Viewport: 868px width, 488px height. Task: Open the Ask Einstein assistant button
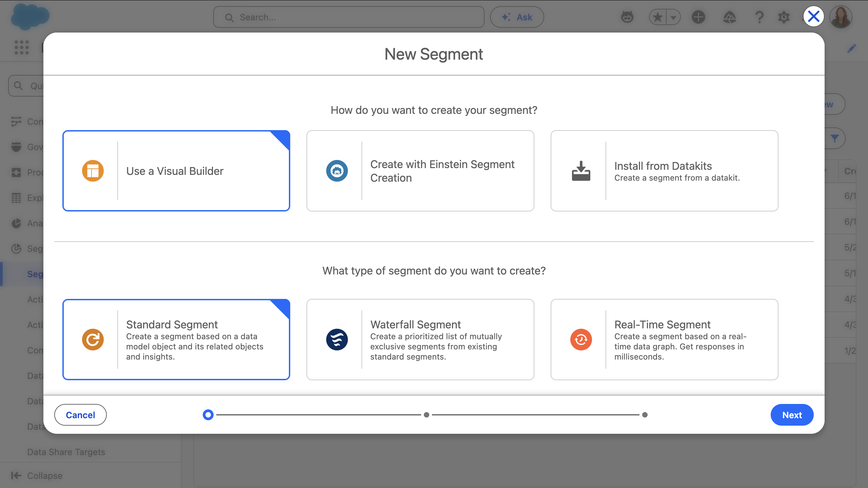click(x=517, y=17)
